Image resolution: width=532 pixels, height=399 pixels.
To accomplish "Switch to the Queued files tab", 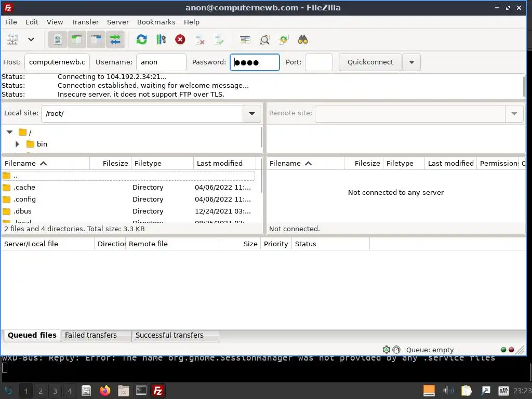I will tap(32, 335).
